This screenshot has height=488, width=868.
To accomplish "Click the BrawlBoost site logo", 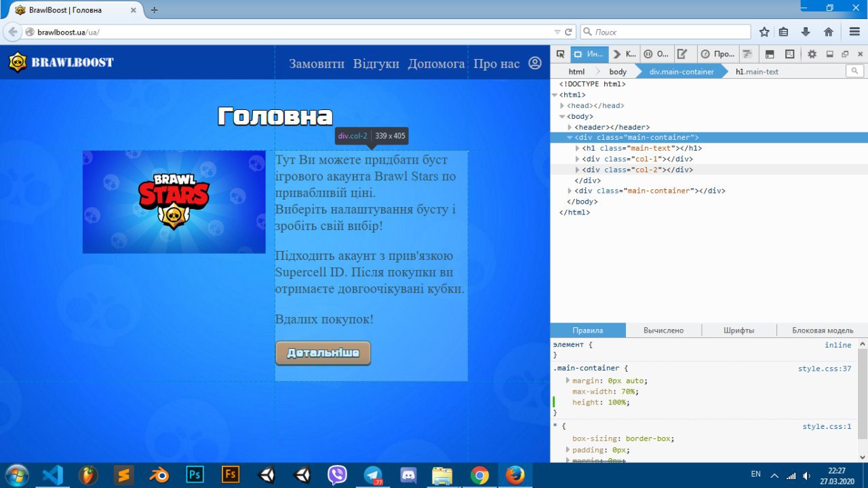I will coord(61,62).
